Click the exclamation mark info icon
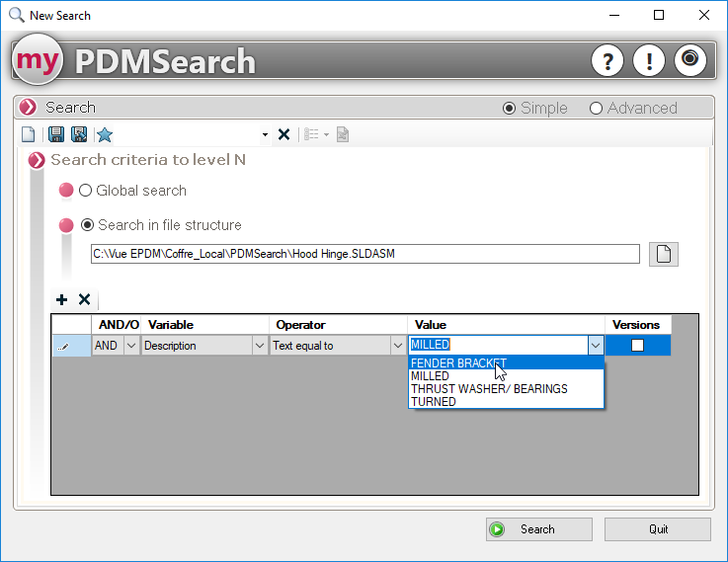The height and width of the screenshot is (562, 728). point(649,61)
